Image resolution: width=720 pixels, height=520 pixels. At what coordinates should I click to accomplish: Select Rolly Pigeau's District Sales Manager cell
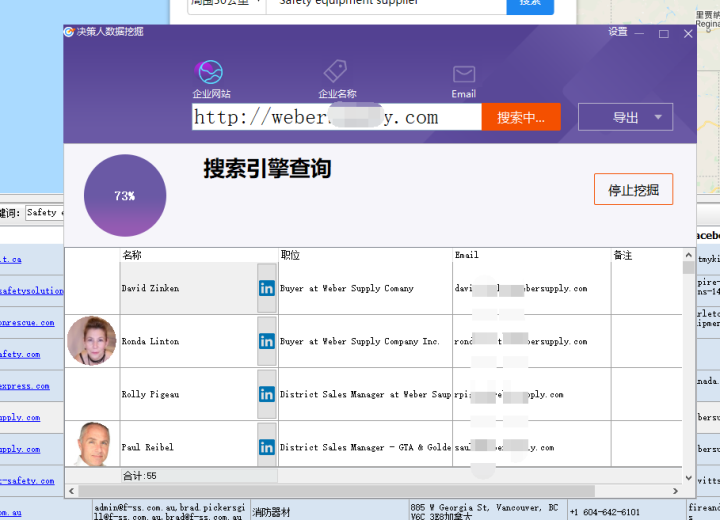pyautogui.click(x=365, y=394)
